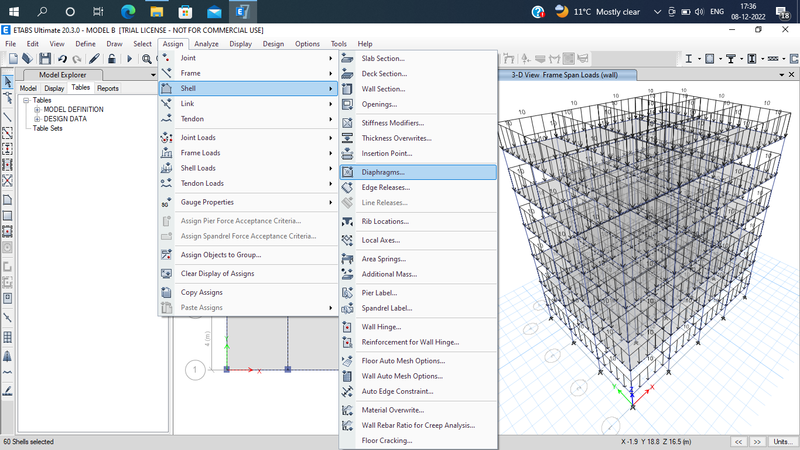The width and height of the screenshot is (800, 450).
Task: Click the Deck Section icon
Action: 347,73
